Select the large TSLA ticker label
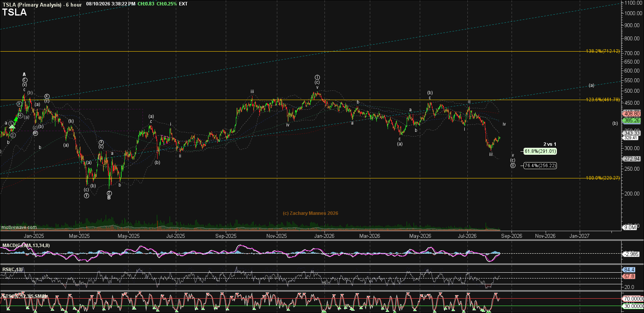Screen dimensions: 644x313 pyautogui.click(x=15, y=12)
